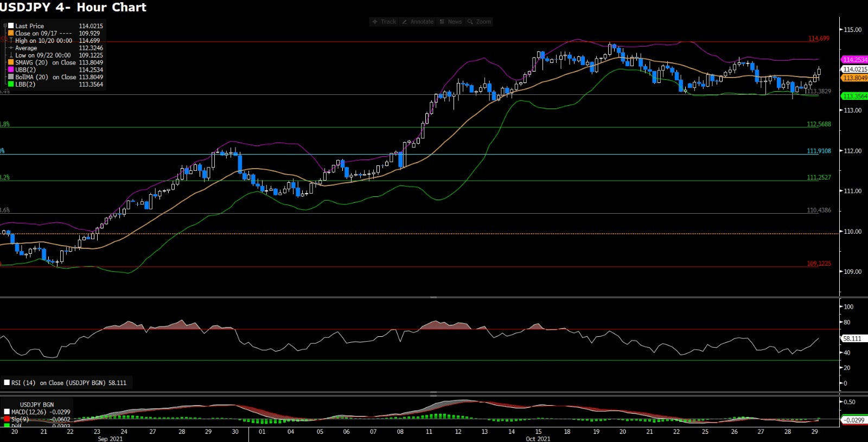Click the orange Close on 09/17 swatch
Image resolution: width=868 pixels, height=442 pixels.
click(11, 33)
